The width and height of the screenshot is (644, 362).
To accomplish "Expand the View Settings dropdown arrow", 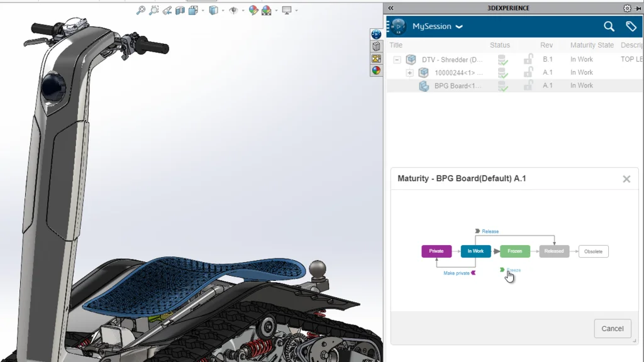I will pos(297,11).
